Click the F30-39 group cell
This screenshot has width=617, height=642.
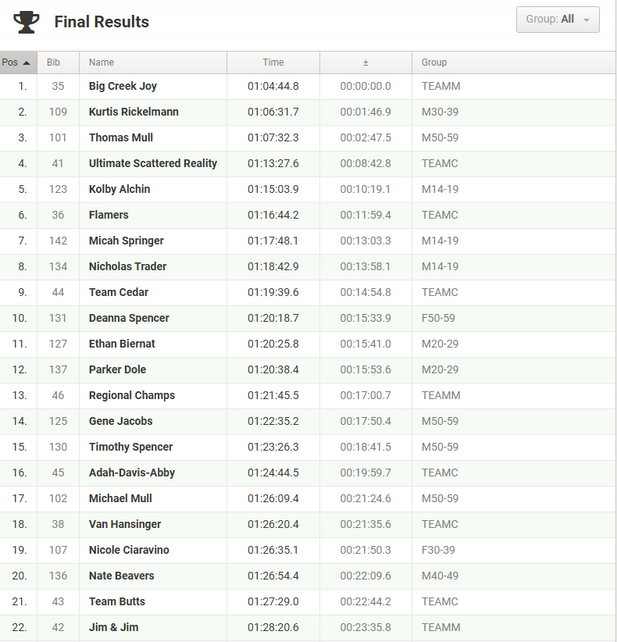[438, 550]
